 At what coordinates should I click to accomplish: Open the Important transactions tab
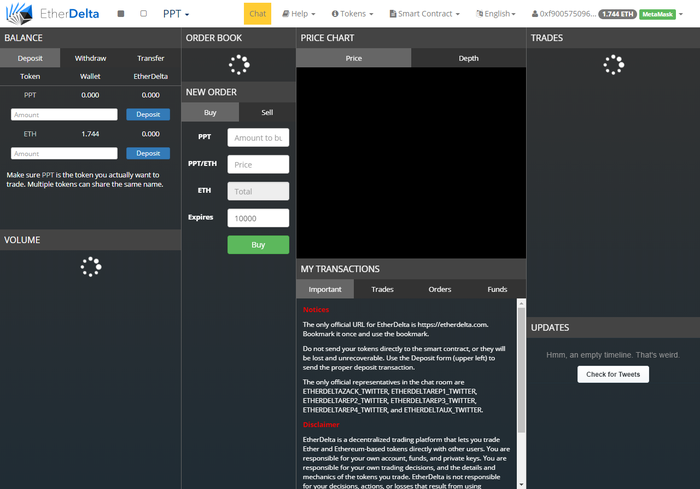pyautogui.click(x=325, y=289)
